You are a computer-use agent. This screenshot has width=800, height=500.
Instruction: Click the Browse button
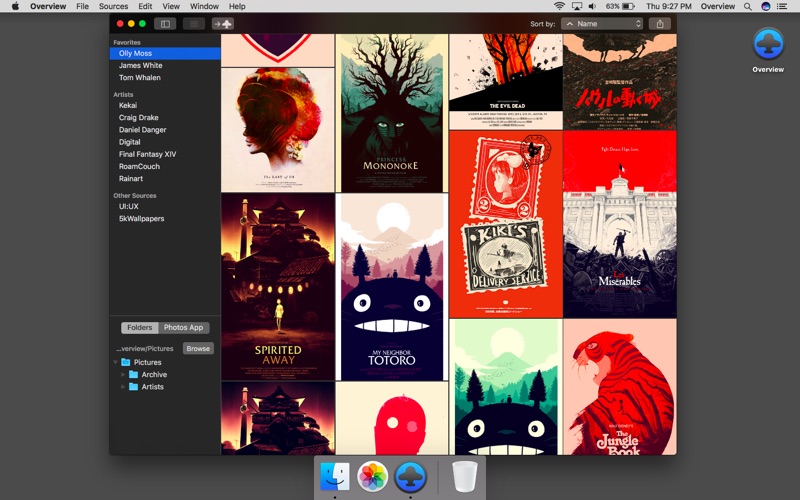pyautogui.click(x=198, y=348)
